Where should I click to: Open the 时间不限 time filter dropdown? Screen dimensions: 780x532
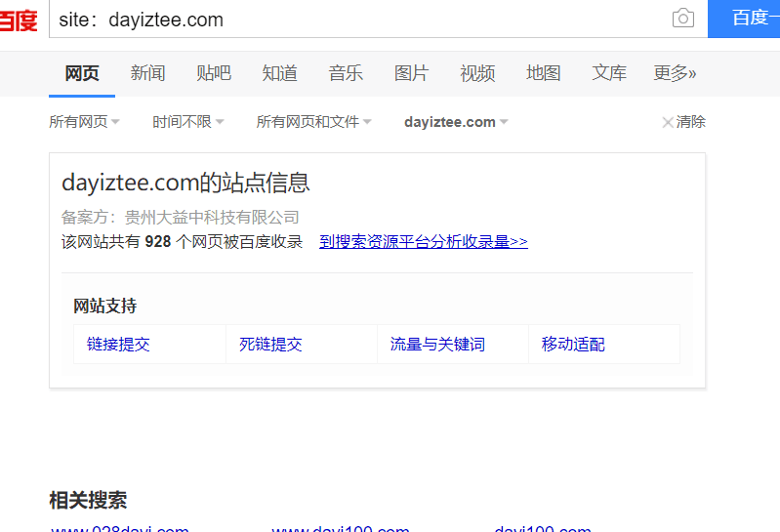point(188,122)
